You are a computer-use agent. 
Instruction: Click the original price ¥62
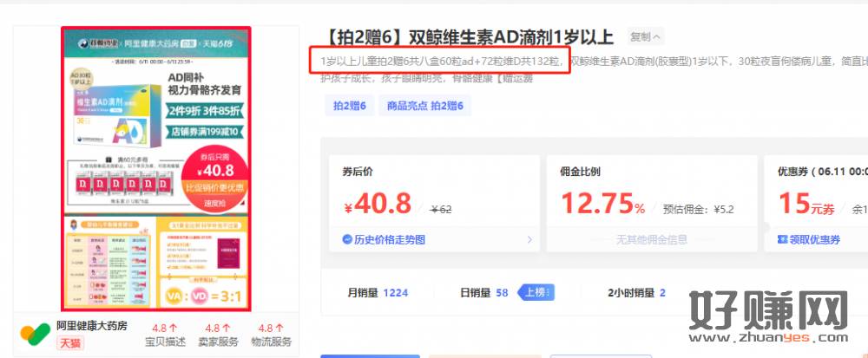[x=441, y=210]
